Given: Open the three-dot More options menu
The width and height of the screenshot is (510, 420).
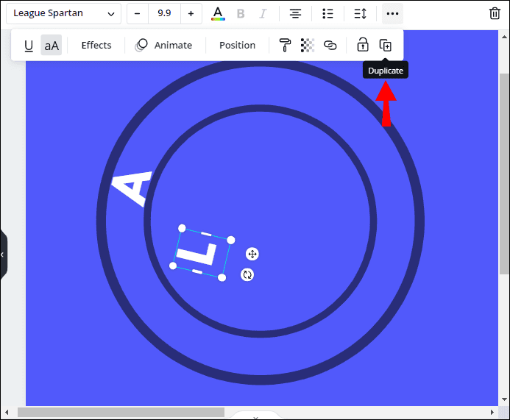Looking at the screenshot, I should coord(392,13).
